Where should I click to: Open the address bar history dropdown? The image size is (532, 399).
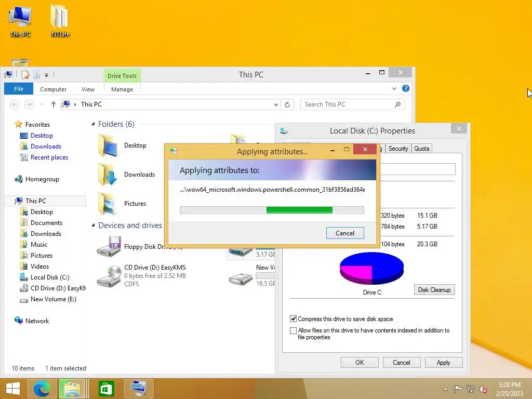[276, 105]
